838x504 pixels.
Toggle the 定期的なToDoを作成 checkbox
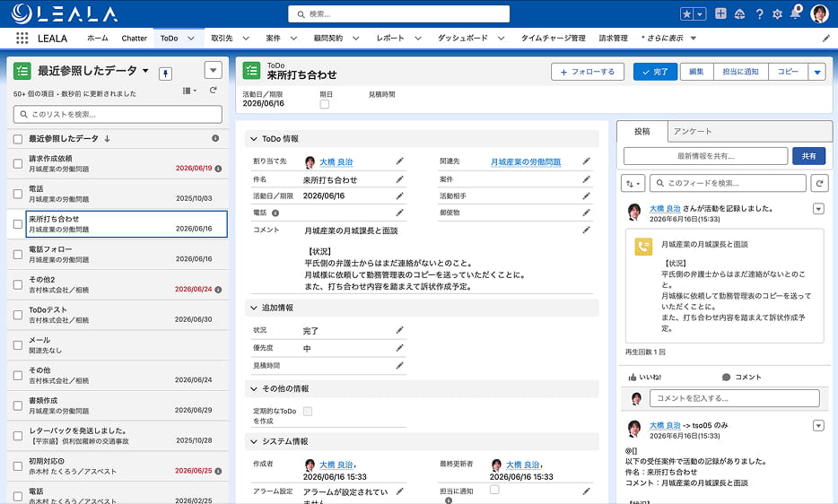coord(308,412)
